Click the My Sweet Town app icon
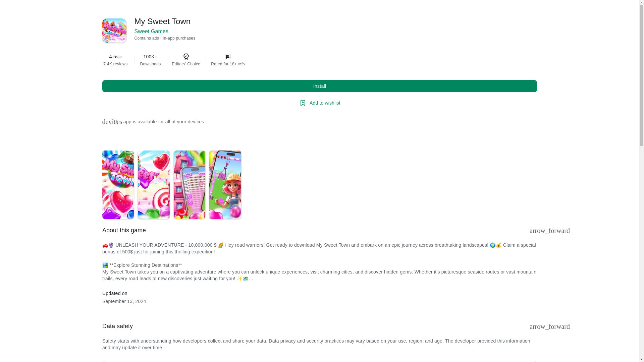The height and width of the screenshot is (362, 644). pos(114,31)
